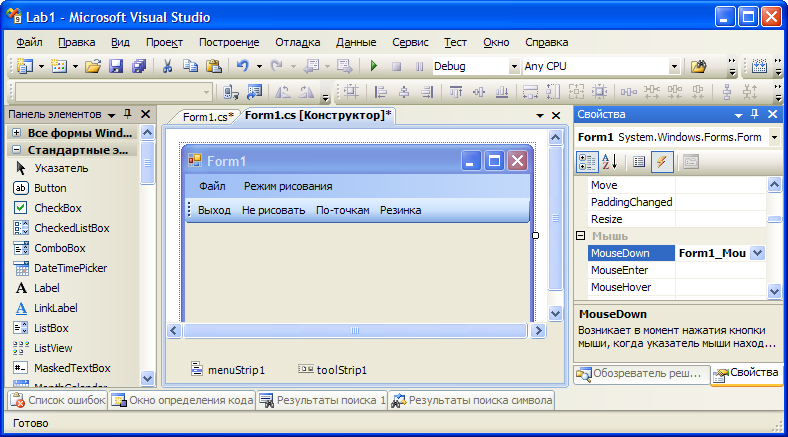Click 'По-точкам' on Form1 tool strip
This screenshot has width=788, height=437.
[x=343, y=210]
